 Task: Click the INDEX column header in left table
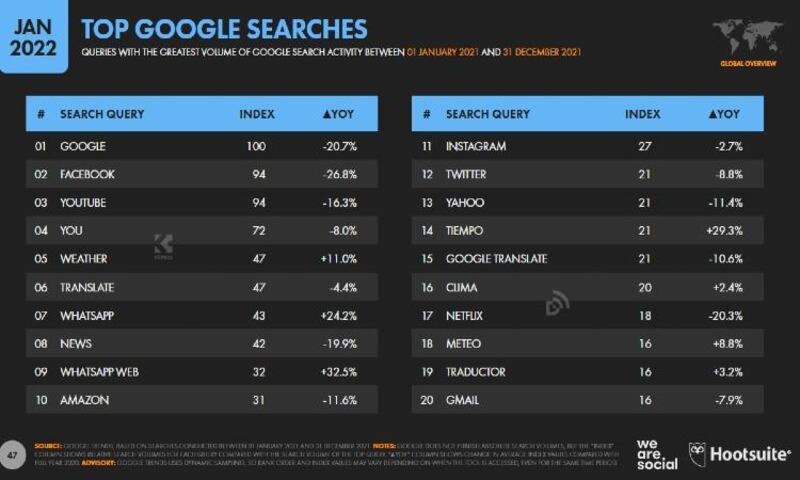[257, 114]
